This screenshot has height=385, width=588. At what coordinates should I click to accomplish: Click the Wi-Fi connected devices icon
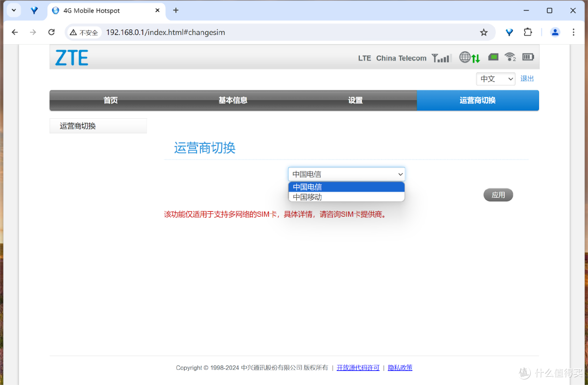[510, 57]
